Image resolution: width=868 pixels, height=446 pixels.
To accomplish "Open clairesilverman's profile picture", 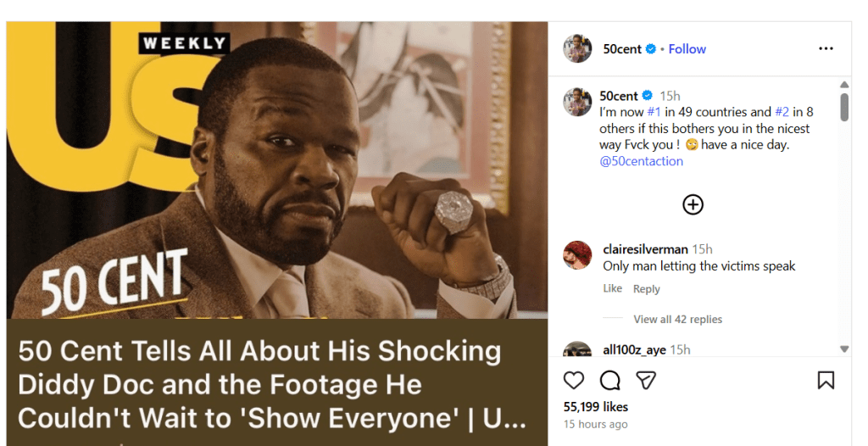I will pos(577,254).
